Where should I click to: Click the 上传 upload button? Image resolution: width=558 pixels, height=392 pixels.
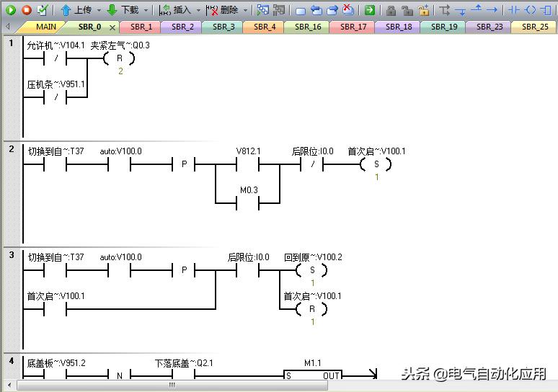(x=76, y=10)
